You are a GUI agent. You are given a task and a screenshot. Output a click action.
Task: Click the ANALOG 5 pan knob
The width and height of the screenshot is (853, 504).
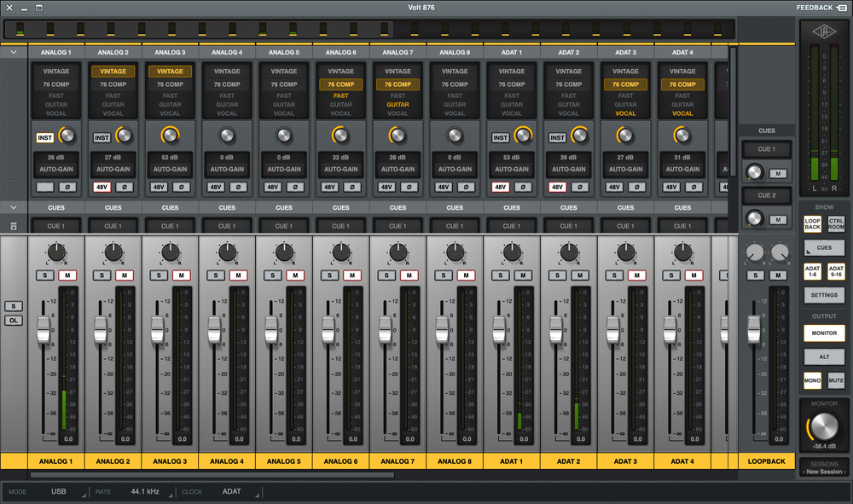coord(285,252)
